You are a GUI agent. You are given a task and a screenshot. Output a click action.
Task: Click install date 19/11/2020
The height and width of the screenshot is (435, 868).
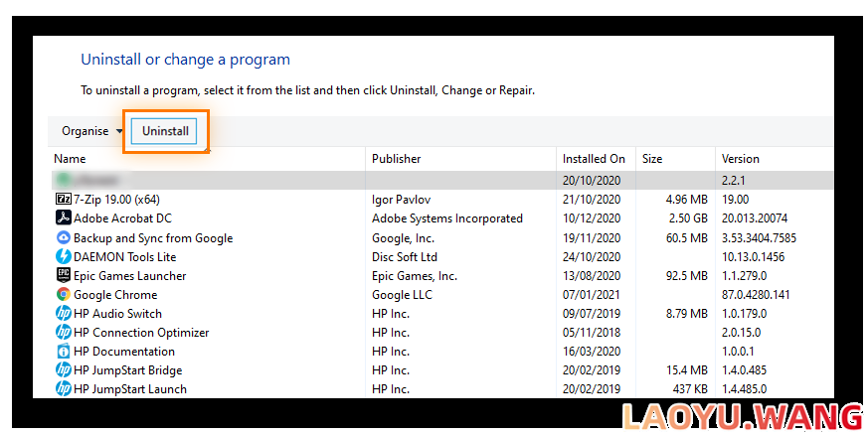pos(592,238)
